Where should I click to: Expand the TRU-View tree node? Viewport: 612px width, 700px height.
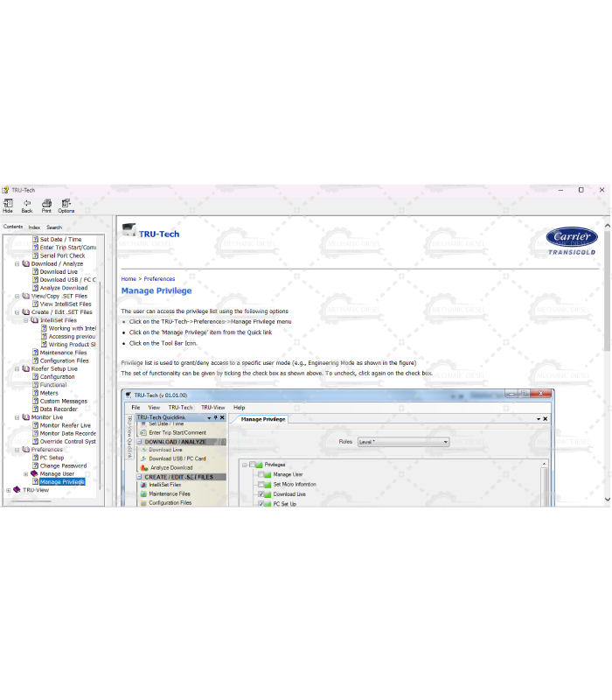[8, 490]
